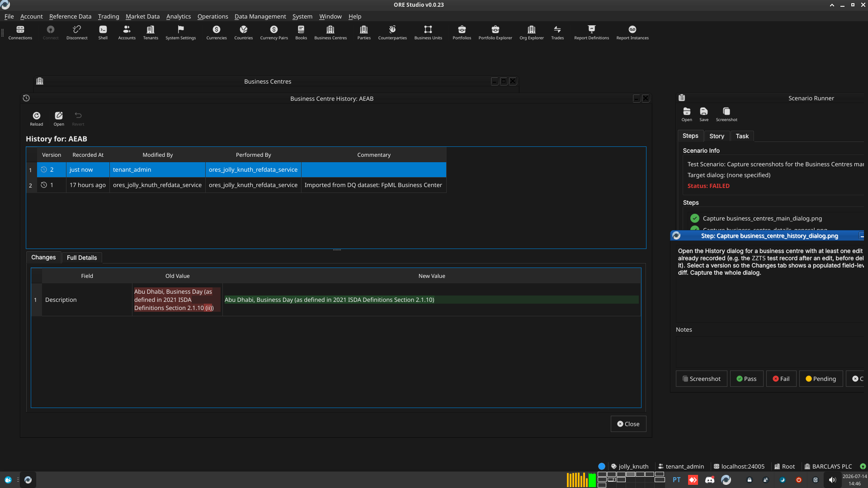The height and width of the screenshot is (488, 868).
Task: Close the Business Centre History dialog via Close button
Action: click(x=628, y=424)
